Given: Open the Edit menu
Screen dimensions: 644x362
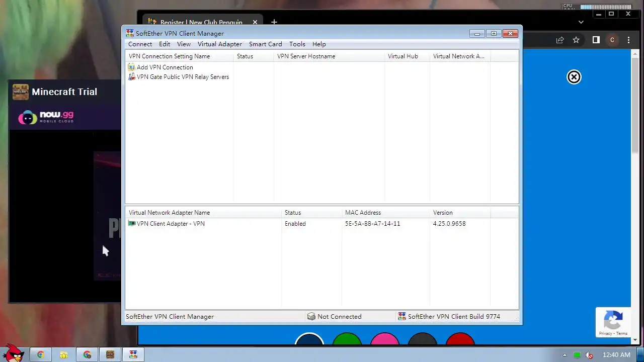Looking at the screenshot, I should point(165,44).
